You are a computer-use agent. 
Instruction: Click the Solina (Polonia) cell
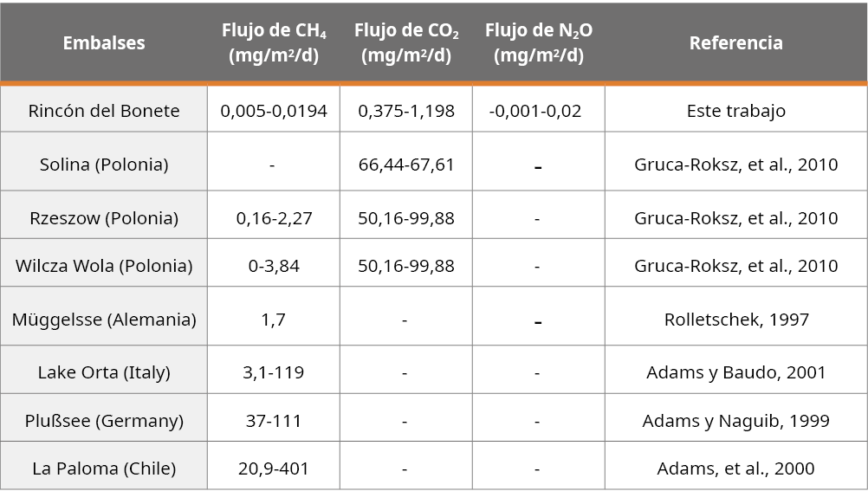coord(104,164)
